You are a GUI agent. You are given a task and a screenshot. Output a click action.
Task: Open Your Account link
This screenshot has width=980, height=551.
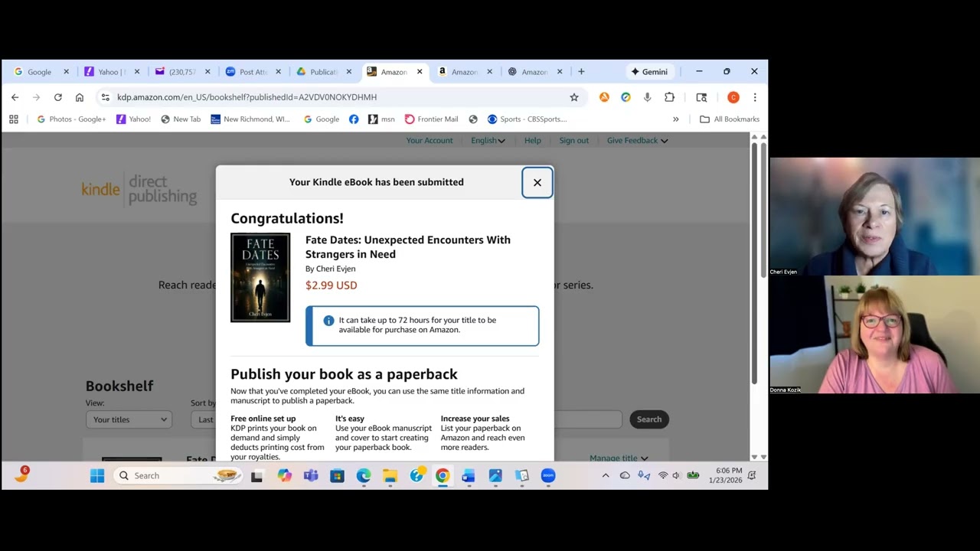coord(430,140)
